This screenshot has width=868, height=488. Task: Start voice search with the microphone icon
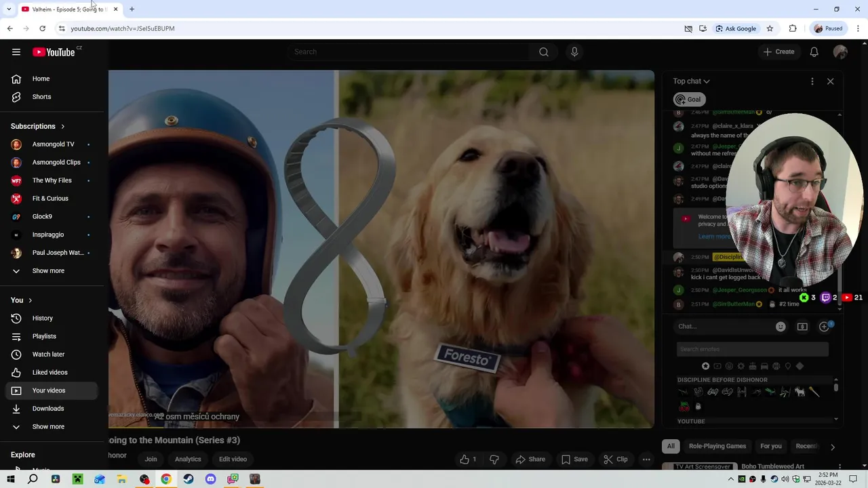click(x=574, y=52)
